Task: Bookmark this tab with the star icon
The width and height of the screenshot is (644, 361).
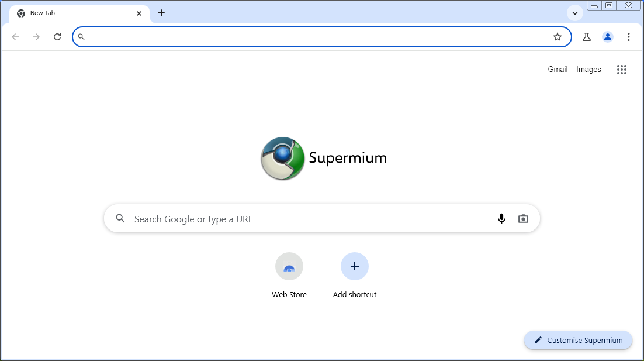Action: click(558, 37)
